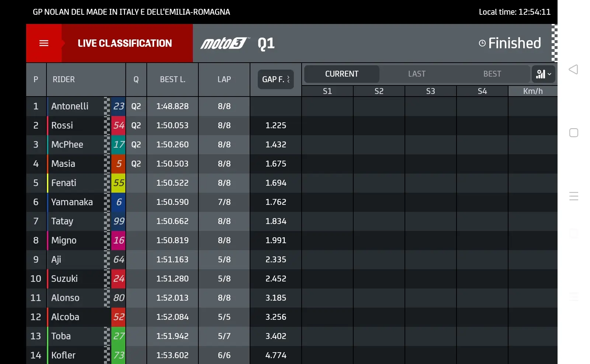Open rider Fenati's row
The image size is (590, 364).
tap(164, 183)
